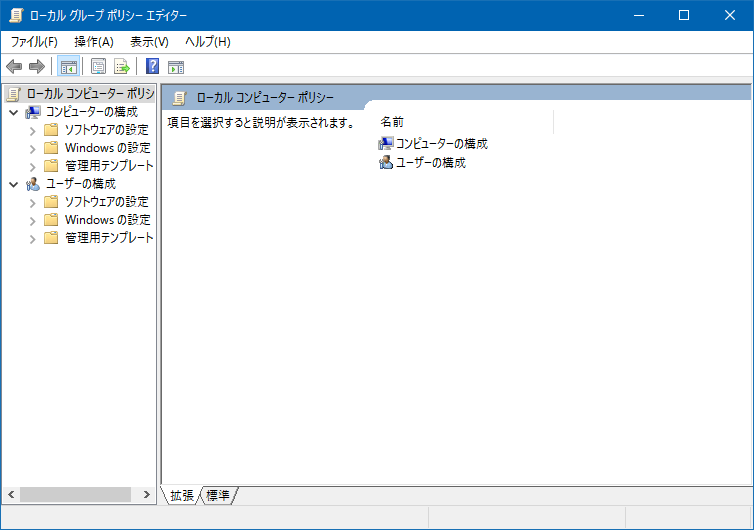Expand Windows の設定 under ユーザーの構成
Screen dimensions: 754x530
32,221
